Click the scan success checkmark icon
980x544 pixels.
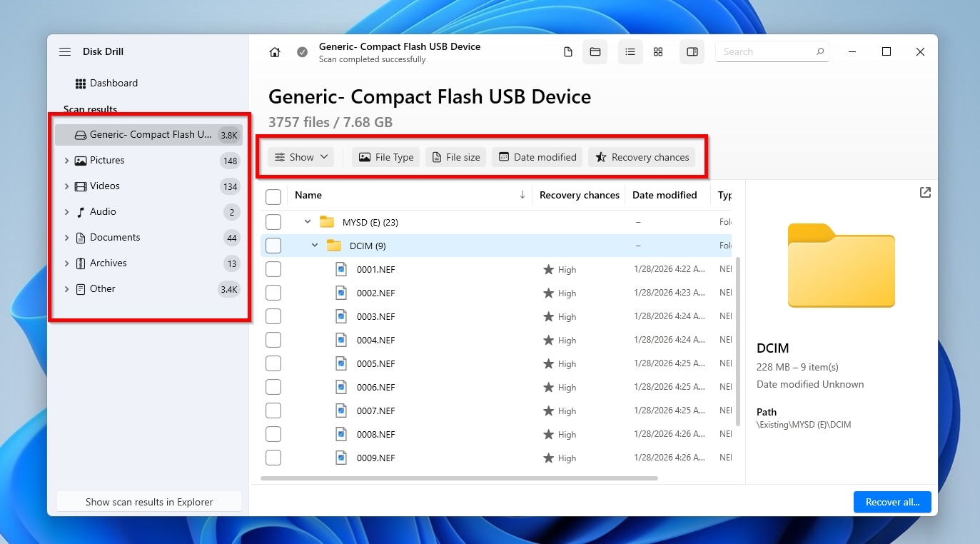[302, 51]
